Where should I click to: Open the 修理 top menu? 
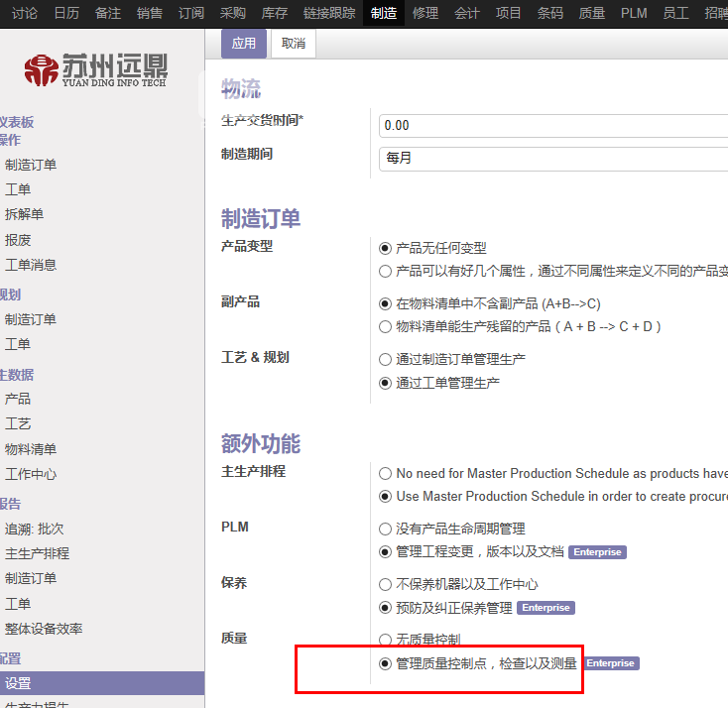pos(425,13)
